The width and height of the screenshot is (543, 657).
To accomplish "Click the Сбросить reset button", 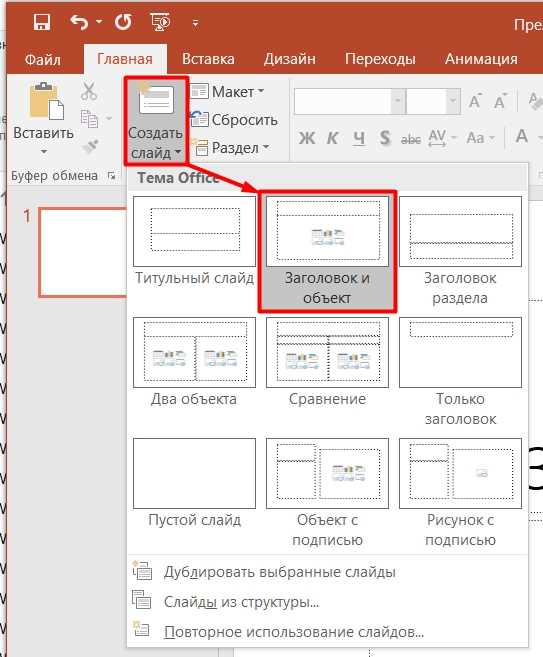I will (234, 120).
